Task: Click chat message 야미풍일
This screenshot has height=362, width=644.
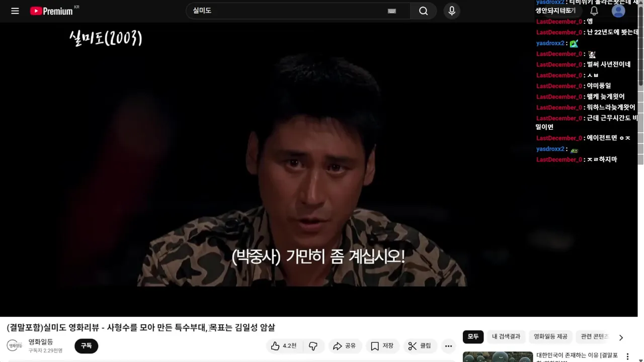Action: point(599,86)
